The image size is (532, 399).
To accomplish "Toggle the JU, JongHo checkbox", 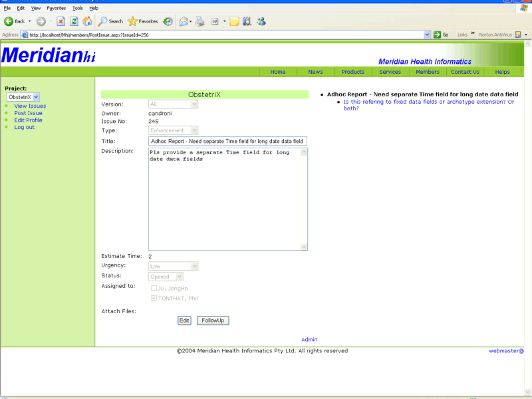I will click(x=154, y=288).
